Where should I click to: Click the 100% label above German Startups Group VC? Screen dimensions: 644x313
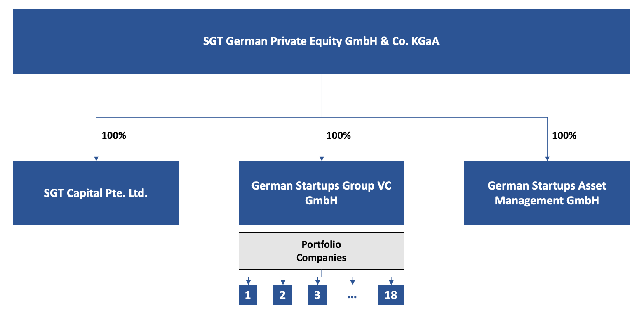click(x=338, y=135)
